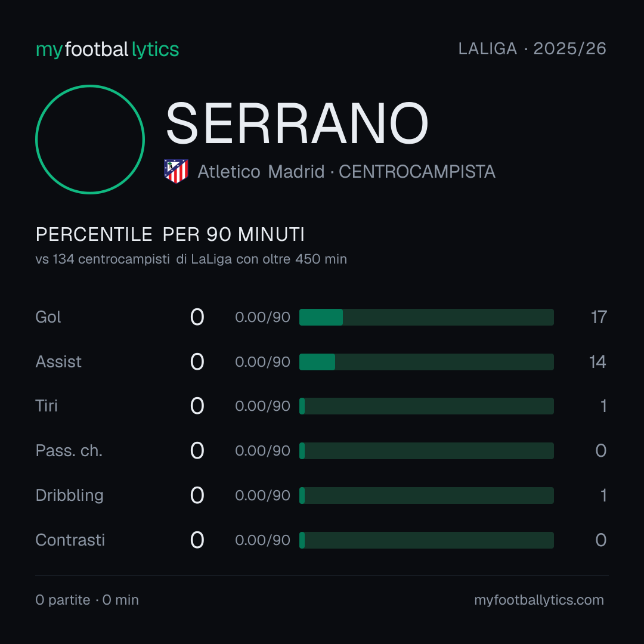Click the Tiri percentile bar
Viewport: 644px width, 644px height.
coord(426,406)
